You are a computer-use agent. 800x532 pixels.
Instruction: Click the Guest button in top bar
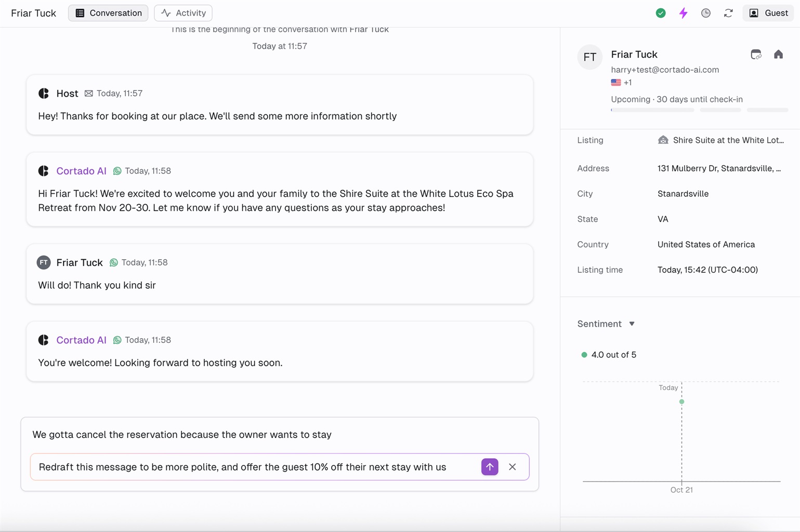click(768, 13)
